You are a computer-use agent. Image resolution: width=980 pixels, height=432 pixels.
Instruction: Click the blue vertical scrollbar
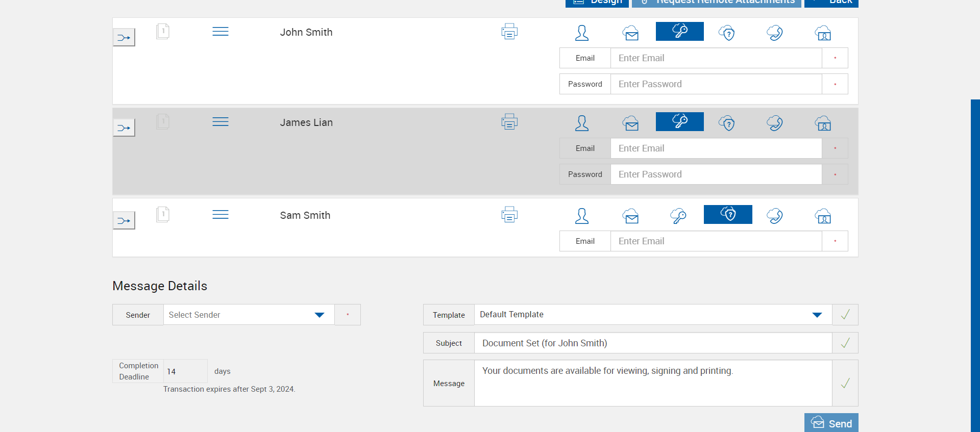(975, 265)
